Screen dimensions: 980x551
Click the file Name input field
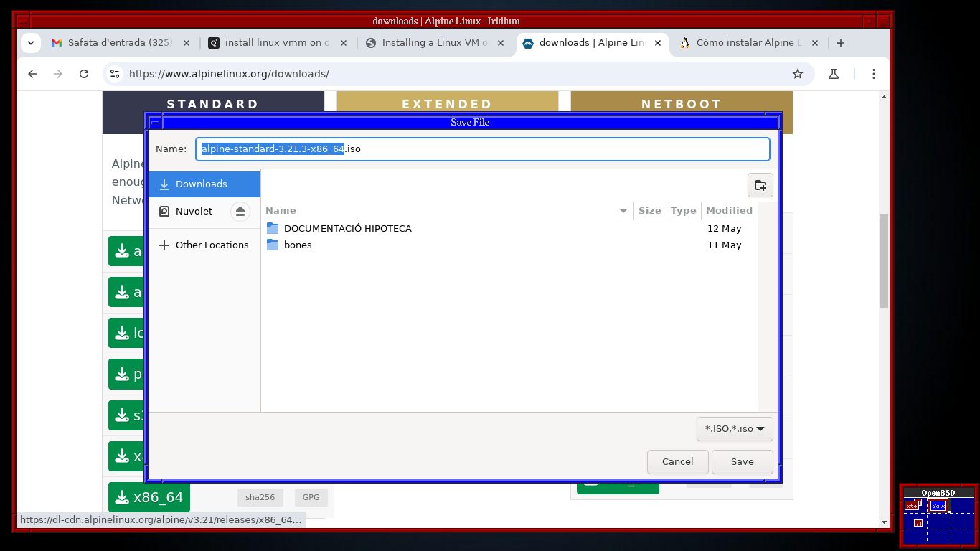pyautogui.click(x=482, y=149)
